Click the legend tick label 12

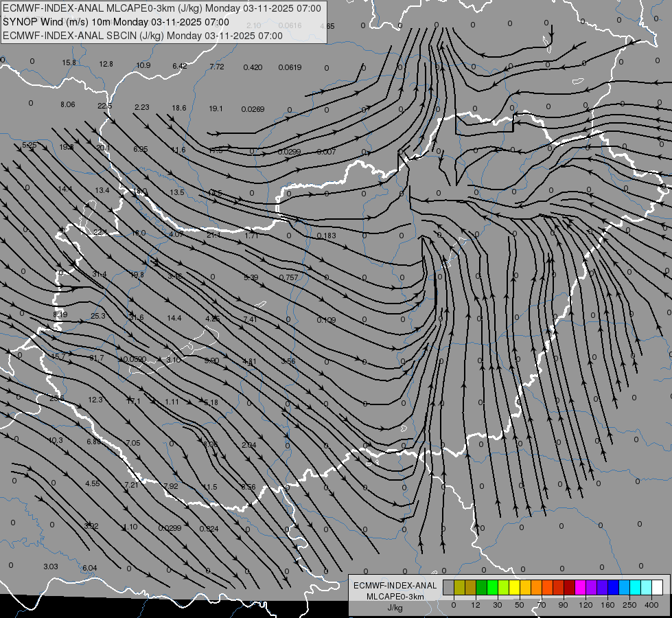click(475, 605)
